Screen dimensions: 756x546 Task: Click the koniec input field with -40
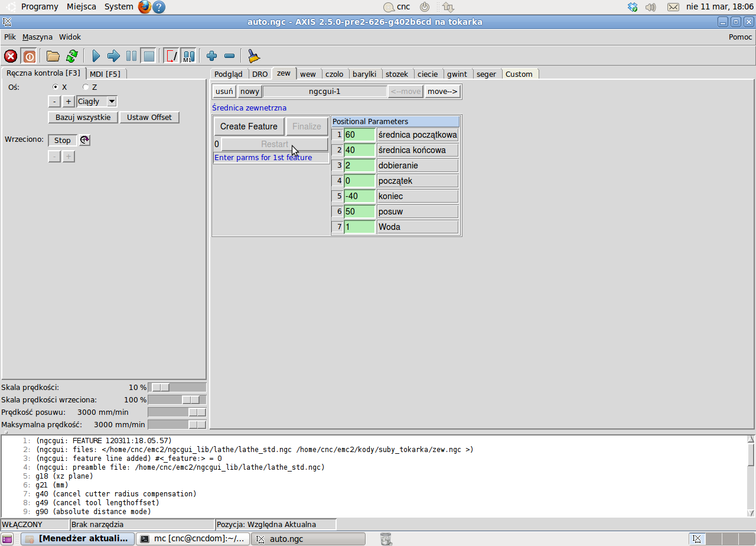(360, 196)
